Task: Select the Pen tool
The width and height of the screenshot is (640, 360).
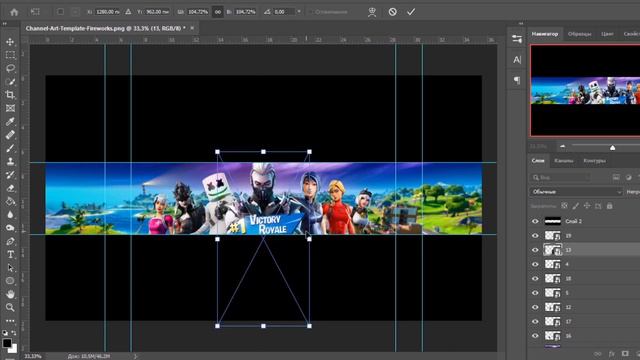Action: [x=10, y=241]
